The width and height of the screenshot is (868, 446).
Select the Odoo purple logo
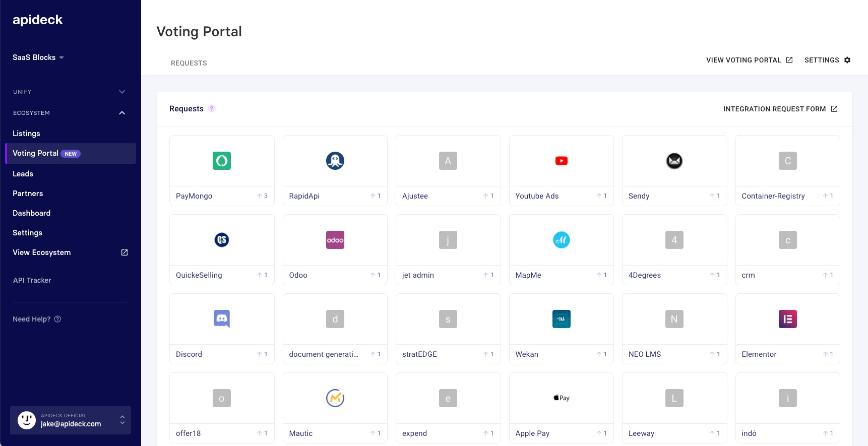tap(335, 240)
